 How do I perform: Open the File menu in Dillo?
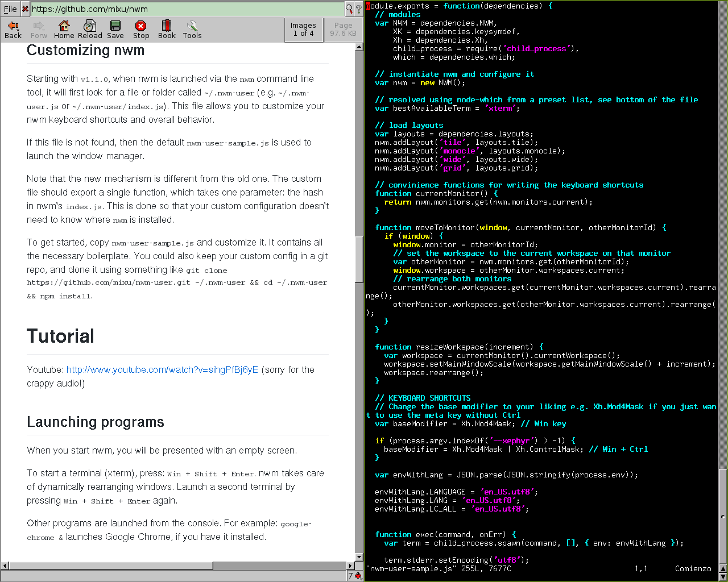pyautogui.click(x=10, y=9)
